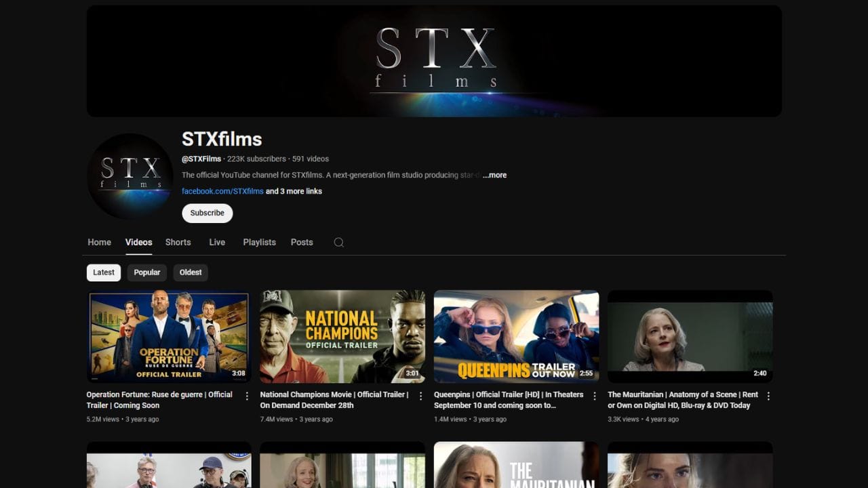Open second-row thumbnail titled The Mauritanian
Image resolution: width=868 pixels, height=488 pixels.
click(x=517, y=465)
